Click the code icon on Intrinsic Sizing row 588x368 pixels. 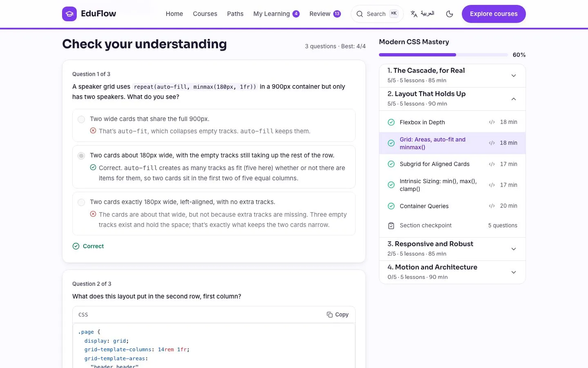click(492, 185)
